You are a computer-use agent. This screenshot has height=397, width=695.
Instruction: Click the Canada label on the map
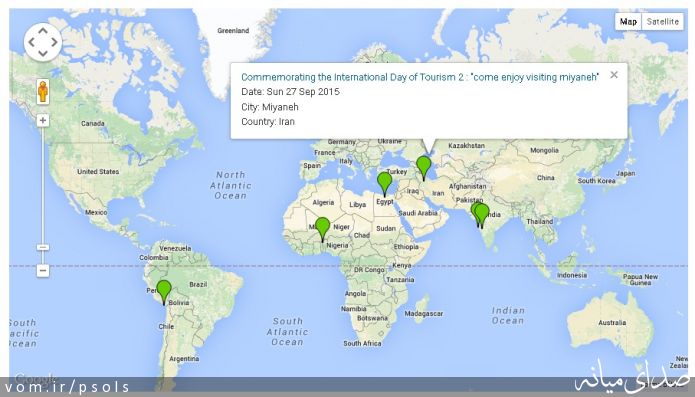coord(93,124)
